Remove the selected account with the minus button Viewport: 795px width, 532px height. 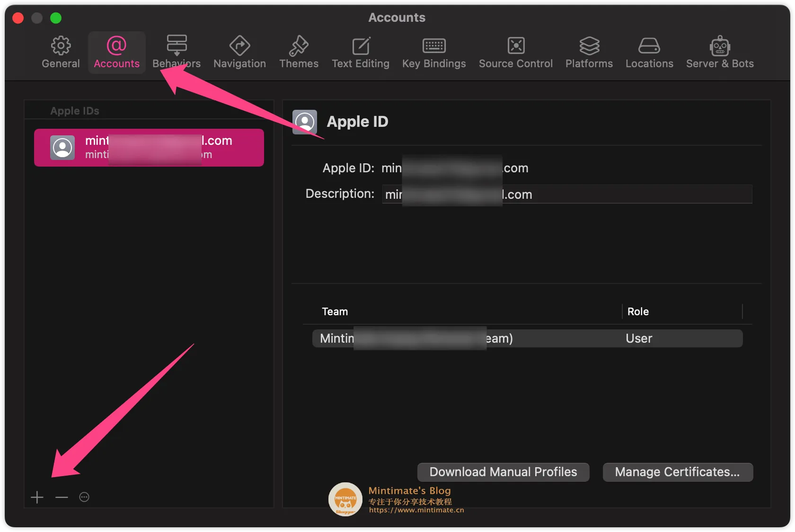click(62, 497)
